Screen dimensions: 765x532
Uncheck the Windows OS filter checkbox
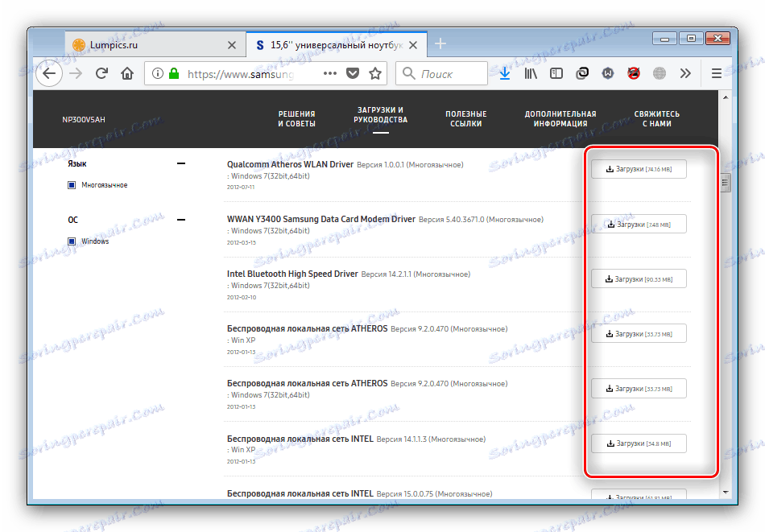click(x=71, y=241)
